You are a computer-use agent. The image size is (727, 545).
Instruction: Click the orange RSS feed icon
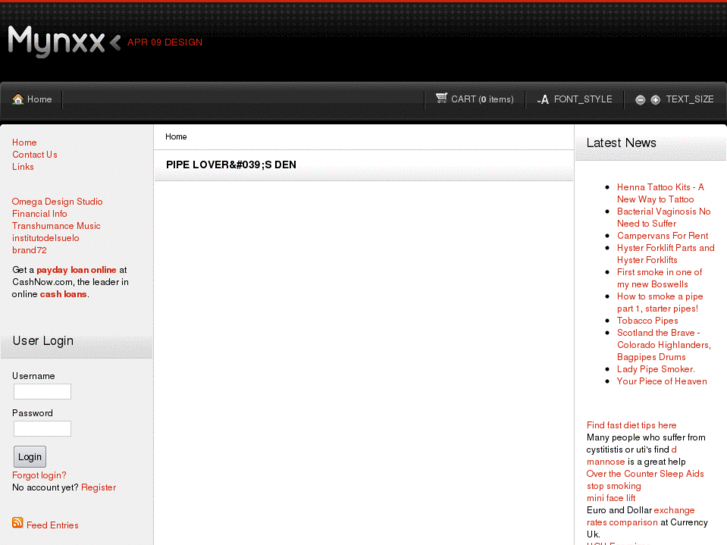point(18,523)
